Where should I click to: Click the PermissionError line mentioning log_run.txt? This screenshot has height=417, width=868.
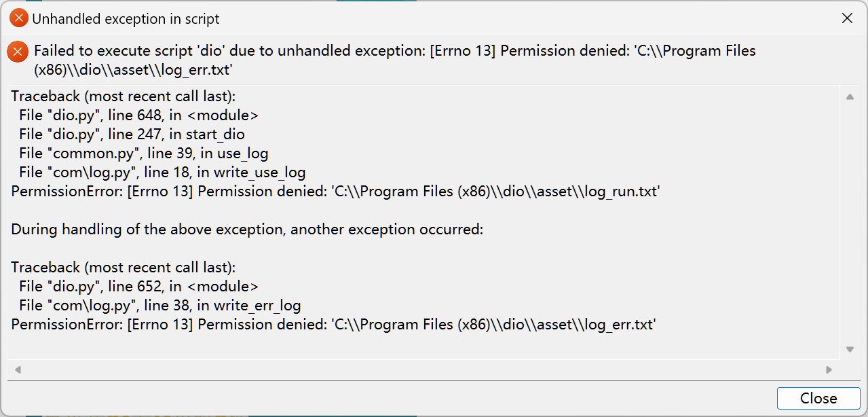[335, 192]
